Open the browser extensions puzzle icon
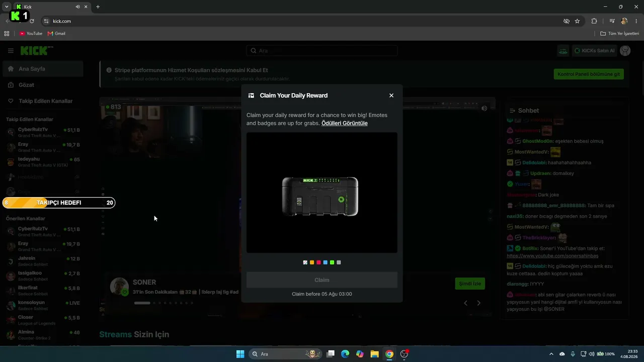 point(594,21)
